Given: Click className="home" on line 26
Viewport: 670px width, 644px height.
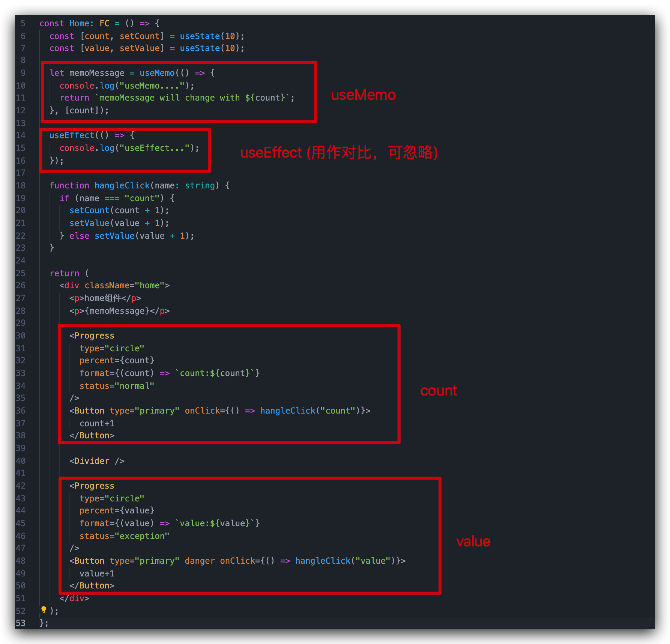Looking at the screenshot, I should click(x=125, y=286).
